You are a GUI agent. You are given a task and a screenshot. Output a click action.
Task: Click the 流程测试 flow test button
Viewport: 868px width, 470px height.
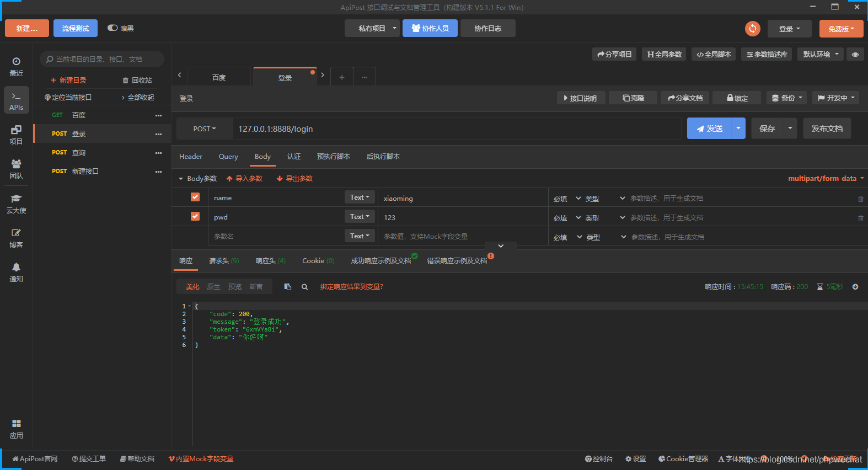click(76, 28)
